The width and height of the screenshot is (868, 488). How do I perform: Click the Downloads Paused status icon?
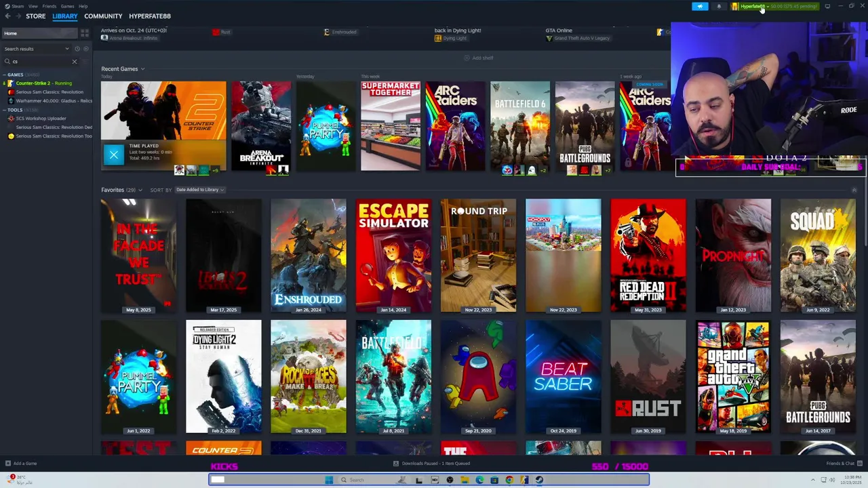coord(396,464)
